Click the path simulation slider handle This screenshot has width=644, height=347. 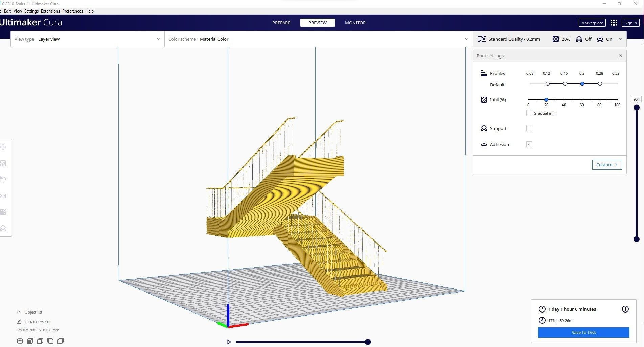(368, 342)
